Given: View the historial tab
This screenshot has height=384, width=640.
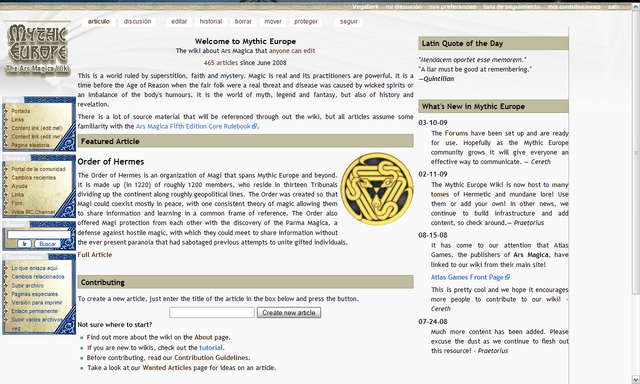Looking at the screenshot, I should [x=211, y=21].
